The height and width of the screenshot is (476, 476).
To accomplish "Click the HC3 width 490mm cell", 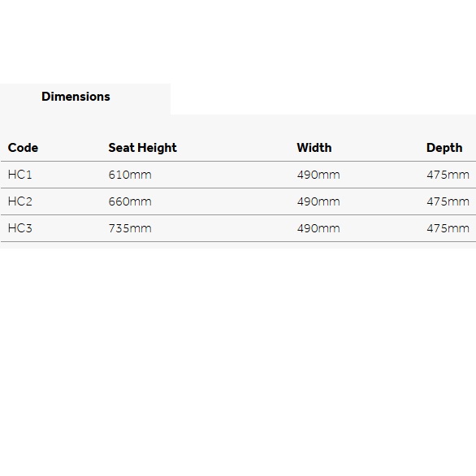I will (318, 228).
